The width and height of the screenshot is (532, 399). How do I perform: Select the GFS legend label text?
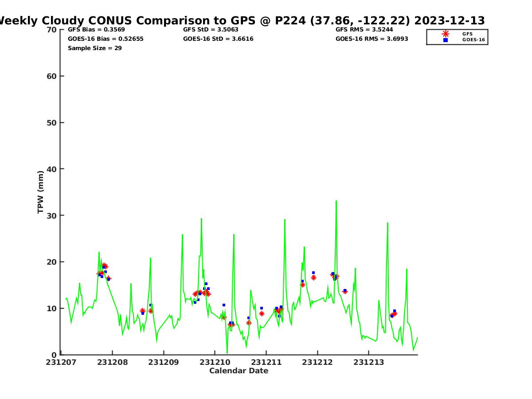(x=467, y=34)
